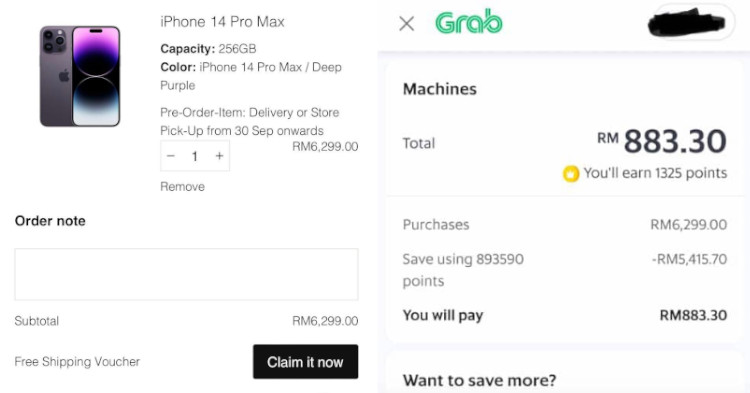750x393 pixels.
Task: Click the iPhone 14 Pro Max title
Action: tap(222, 22)
